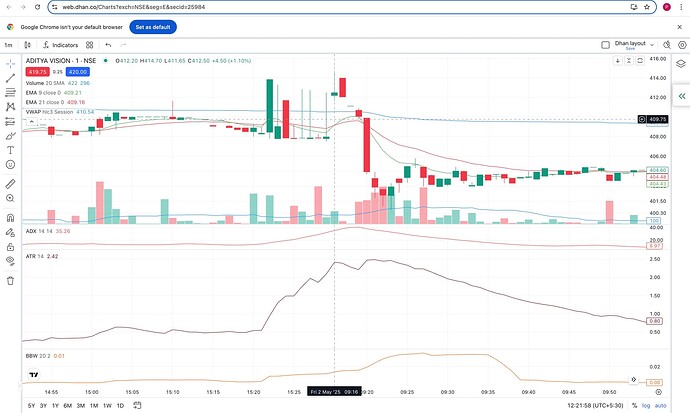Activate the zoom in tool
The image size is (690, 413).
[11, 198]
